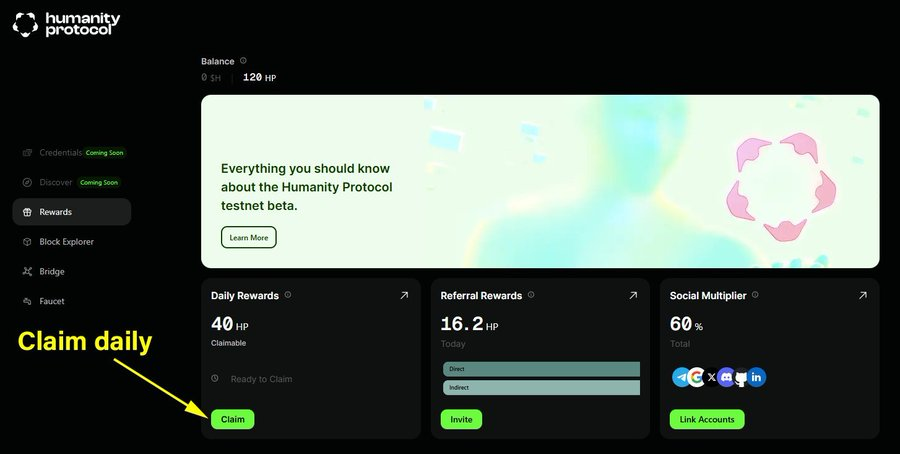Expand Referral Rewards card arrow

pos(633,295)
